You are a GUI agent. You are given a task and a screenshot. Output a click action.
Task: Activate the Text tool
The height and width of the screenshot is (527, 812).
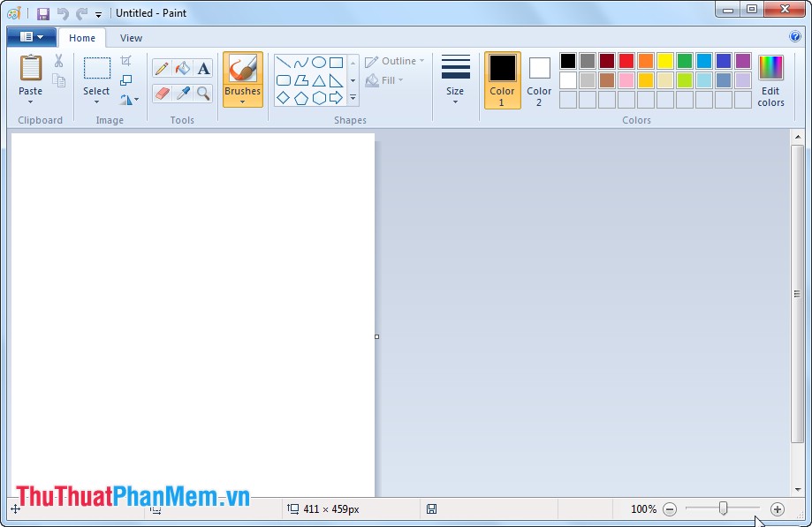pyautogui.click(x=203, y=67)
